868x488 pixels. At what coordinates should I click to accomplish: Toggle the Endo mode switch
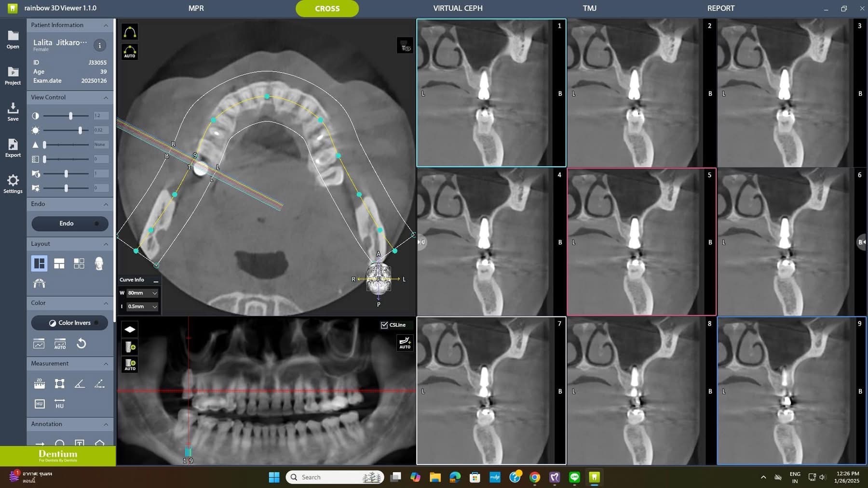(x=69, y=224)
